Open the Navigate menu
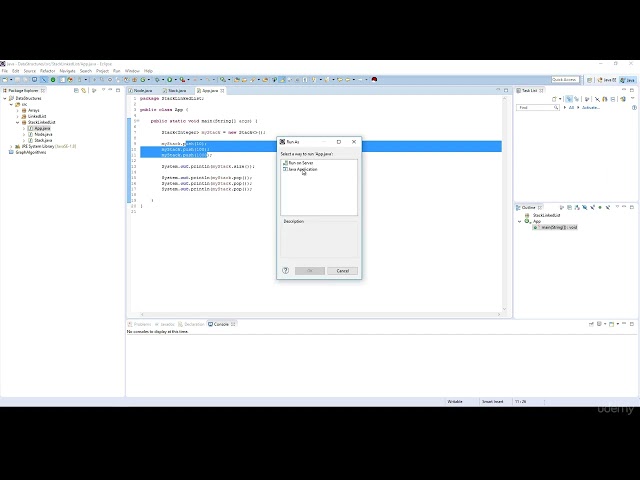640x480 pixels. (x=67, y=71)
